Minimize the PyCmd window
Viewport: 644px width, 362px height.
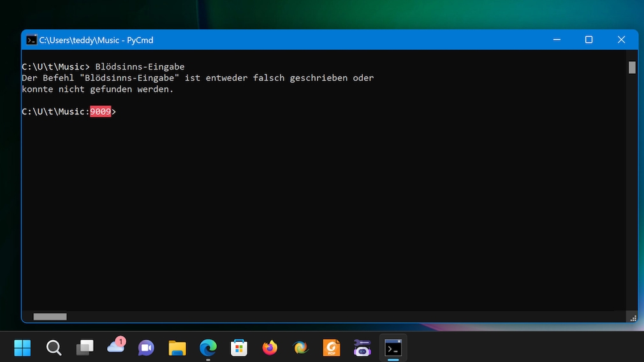(x=557, y=40)
